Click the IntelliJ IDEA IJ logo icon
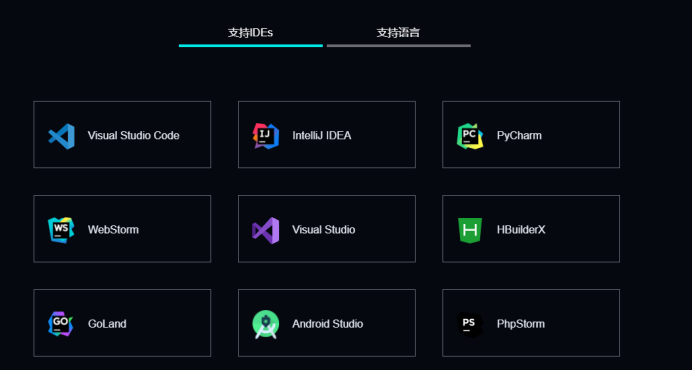This screenshot has height=370, width=692. coord(266,136)
